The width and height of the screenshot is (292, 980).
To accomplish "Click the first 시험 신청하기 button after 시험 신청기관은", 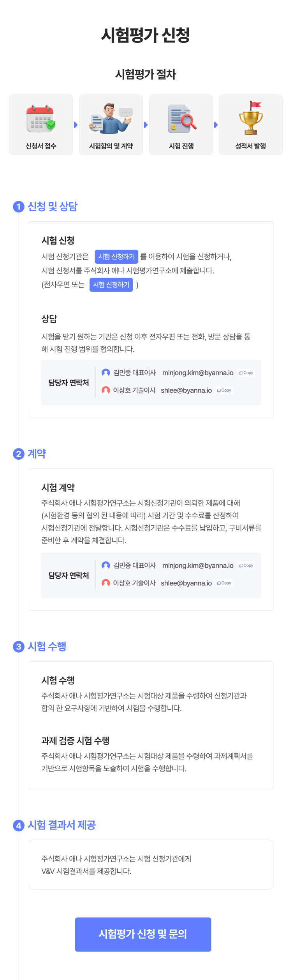I will click(x=116, y=257).
